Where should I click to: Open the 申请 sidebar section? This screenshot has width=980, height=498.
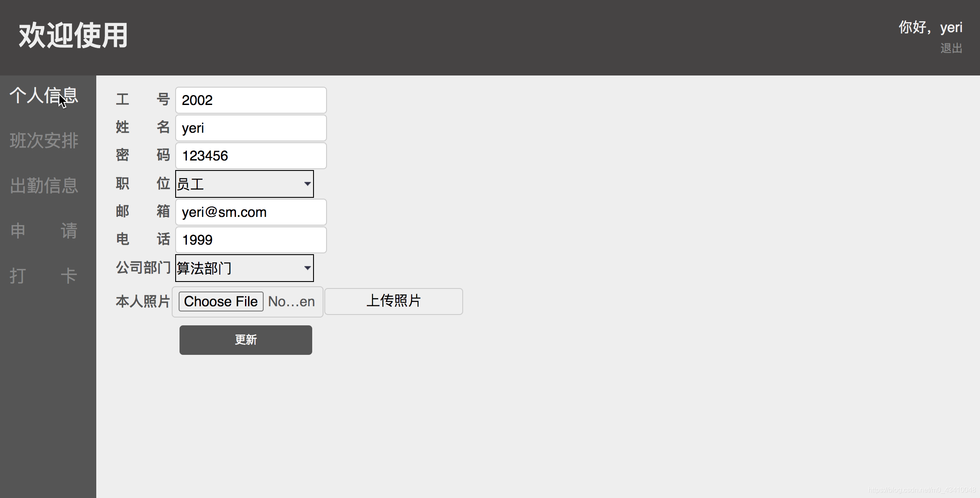point(44,231)
